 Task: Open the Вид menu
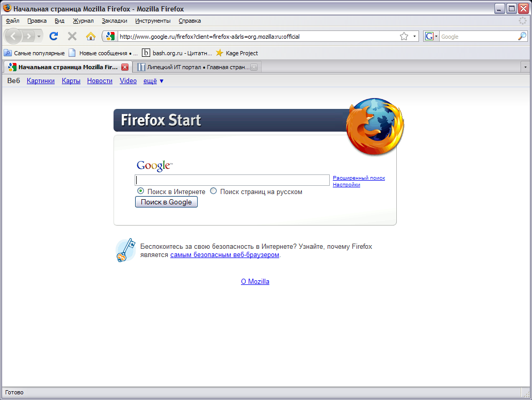(60, 21)
